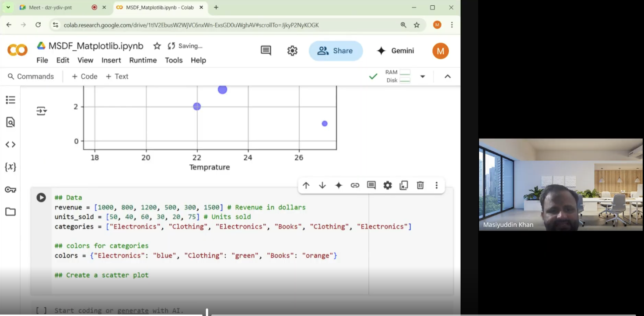The height and width of the screenshot is (316, 644).
Task: Collapse the header with chevron up
Action: point(448,76)
